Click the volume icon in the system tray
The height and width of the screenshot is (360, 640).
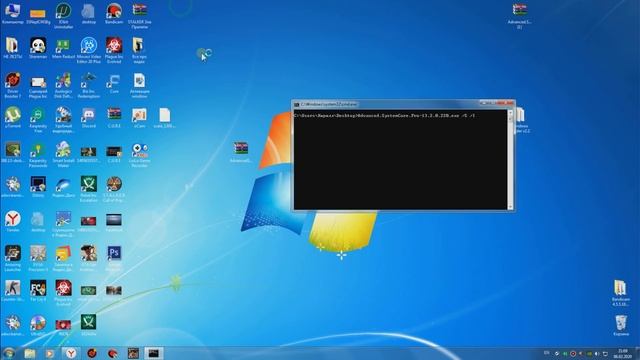pos(597,353)
